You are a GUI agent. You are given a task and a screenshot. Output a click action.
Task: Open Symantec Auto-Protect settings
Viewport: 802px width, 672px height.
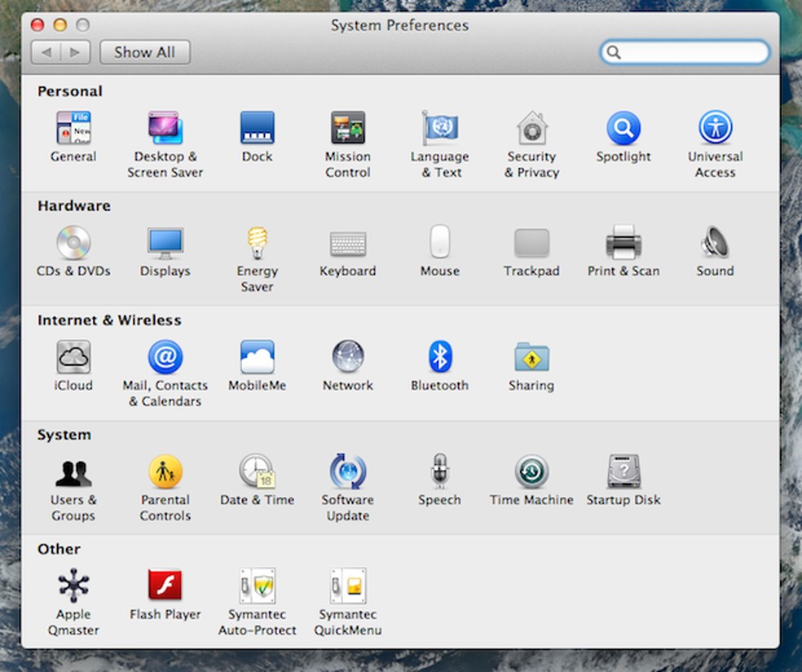tap(257, 586)
